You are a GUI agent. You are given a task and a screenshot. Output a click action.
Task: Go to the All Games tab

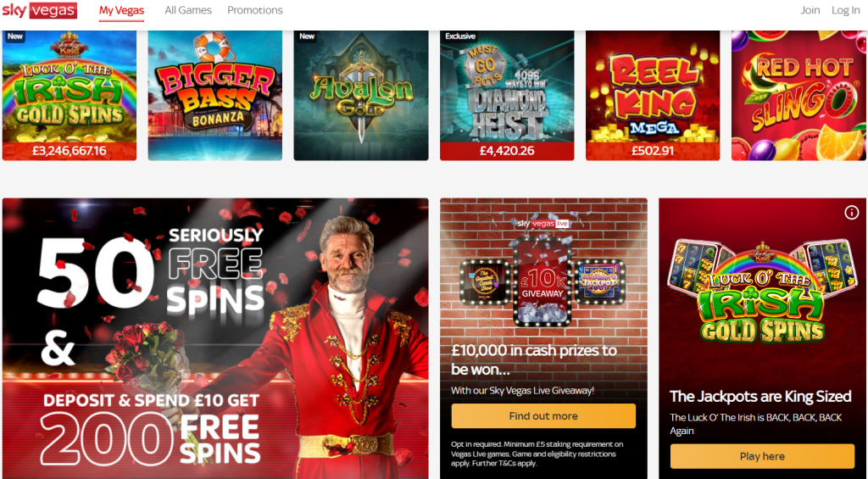click(x=188, y=10)
